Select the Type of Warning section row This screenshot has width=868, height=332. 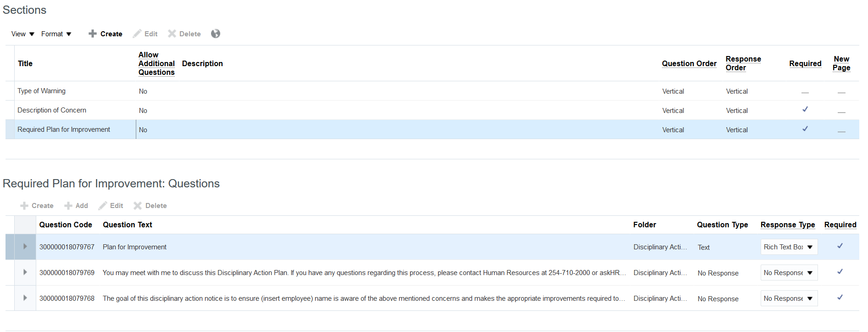(432, 91)
